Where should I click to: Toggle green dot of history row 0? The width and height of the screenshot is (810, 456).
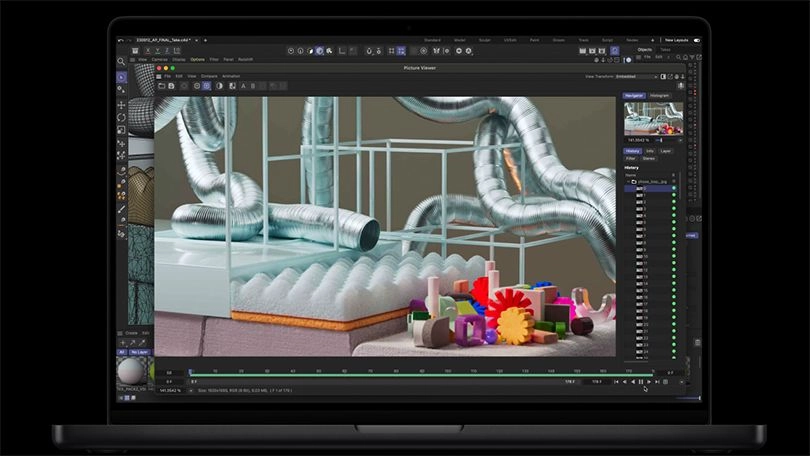point(674,188)
